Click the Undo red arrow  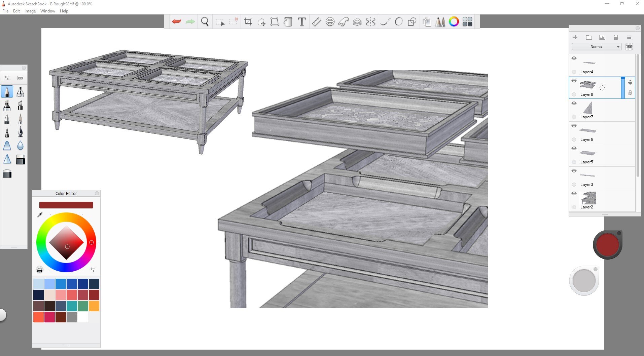pyautogui.click(x=176, y=22)
